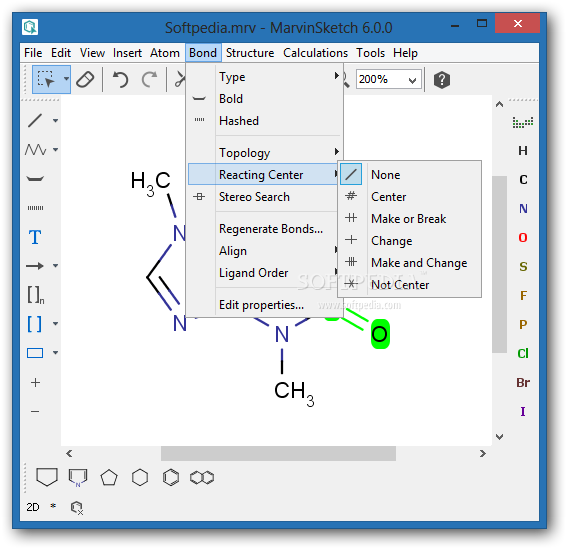Choose Stereo Search menu entry
The height and width of the screenshot is (549, 567).
264,196
